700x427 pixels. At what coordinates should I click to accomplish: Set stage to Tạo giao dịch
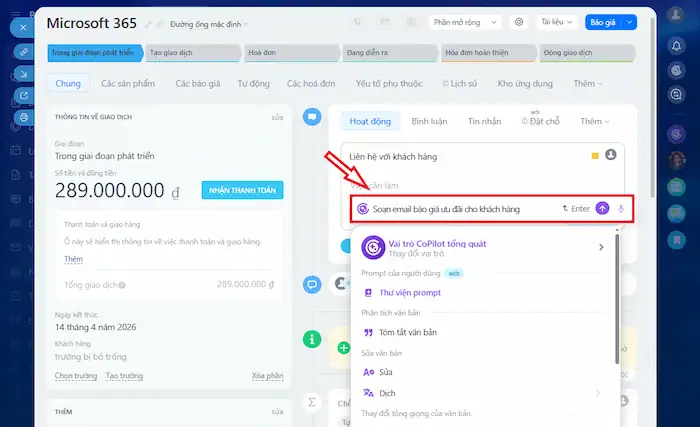pyautogui.click(x=192, y=53)
